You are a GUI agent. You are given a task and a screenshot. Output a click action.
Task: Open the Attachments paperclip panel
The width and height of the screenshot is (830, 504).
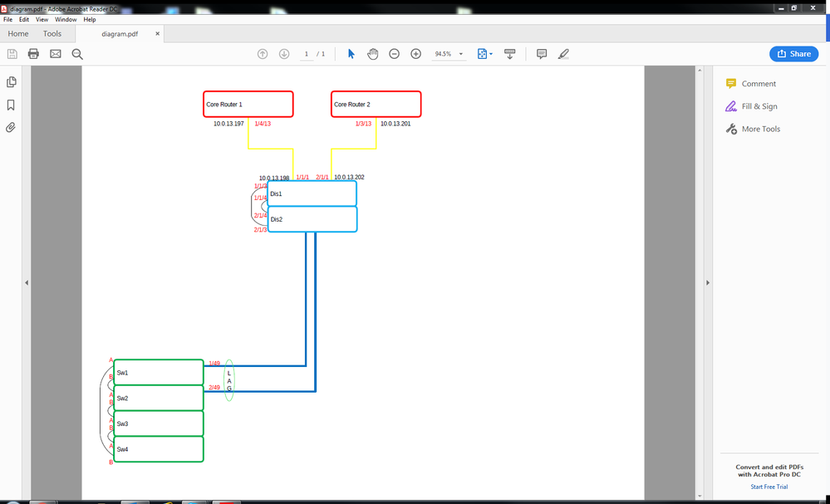(12, 128)
